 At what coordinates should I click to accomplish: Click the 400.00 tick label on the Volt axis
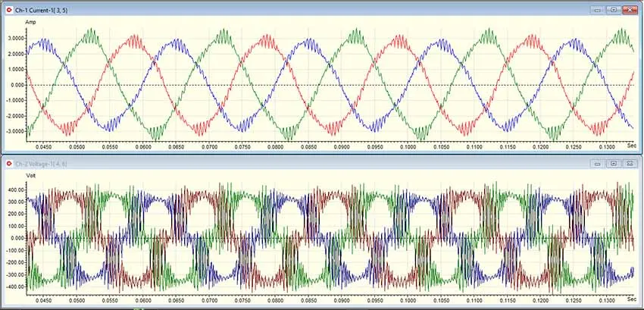coord(17,190)
